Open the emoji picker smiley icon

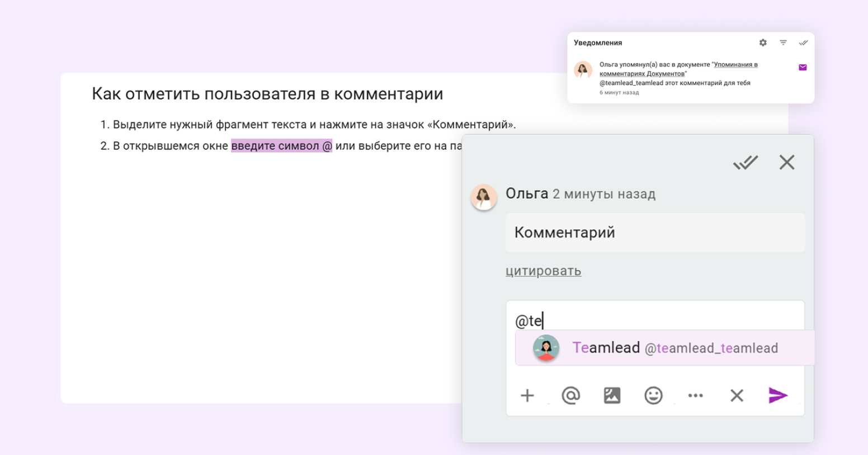653,396
